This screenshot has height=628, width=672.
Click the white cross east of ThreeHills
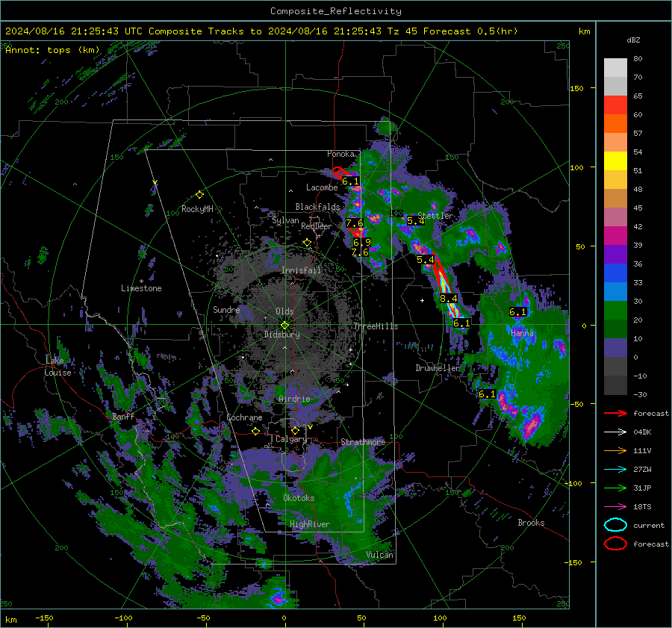pos(422,300)
